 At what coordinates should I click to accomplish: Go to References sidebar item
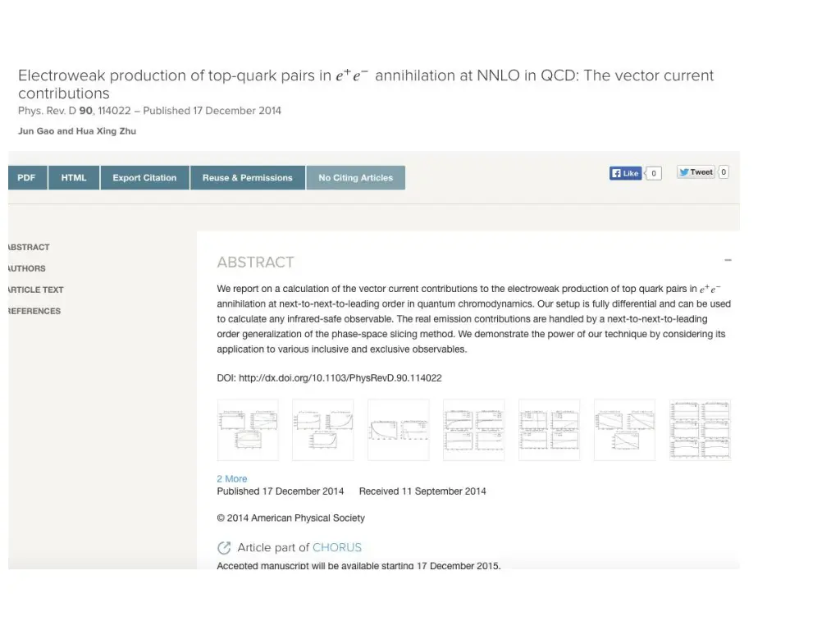click(x=34, y=311)
